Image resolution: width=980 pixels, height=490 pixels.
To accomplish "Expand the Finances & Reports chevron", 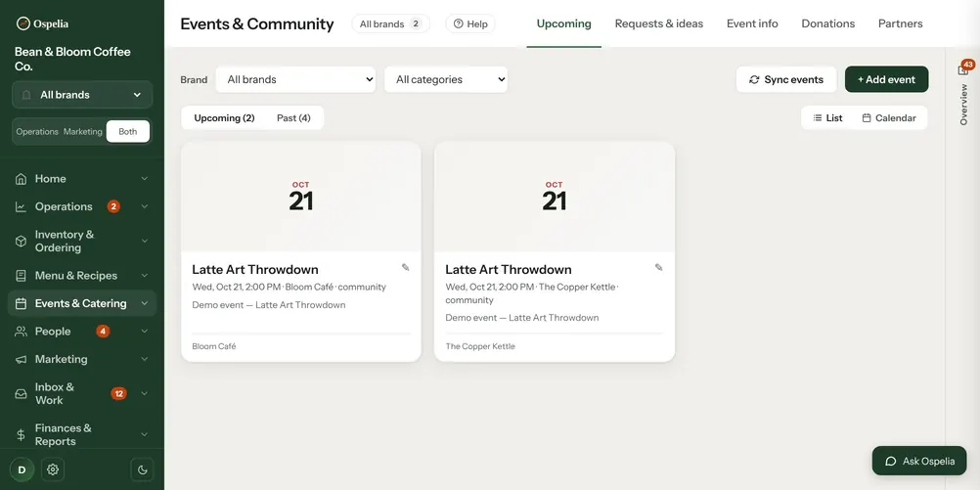I will coord(145,435).
